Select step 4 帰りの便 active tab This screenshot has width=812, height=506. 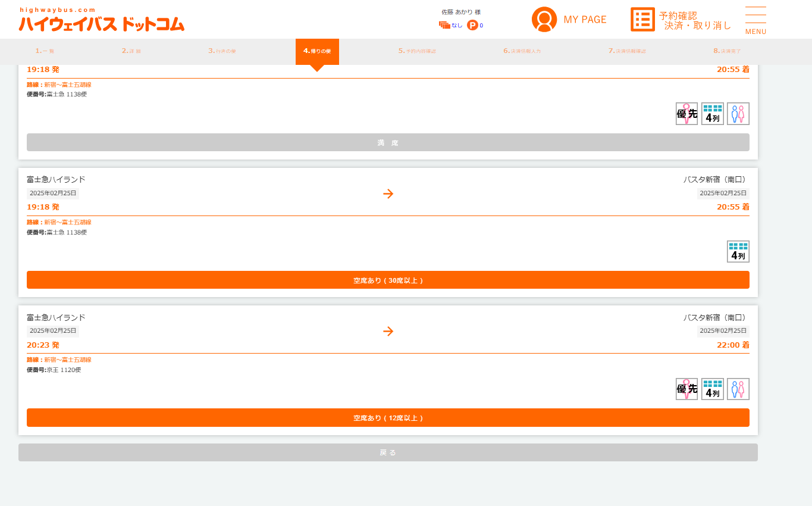pyautogui.click(x=317, y=51)
